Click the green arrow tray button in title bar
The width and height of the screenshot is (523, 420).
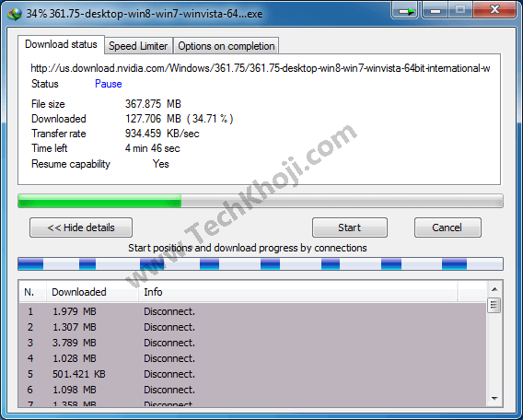pos(404,11)
